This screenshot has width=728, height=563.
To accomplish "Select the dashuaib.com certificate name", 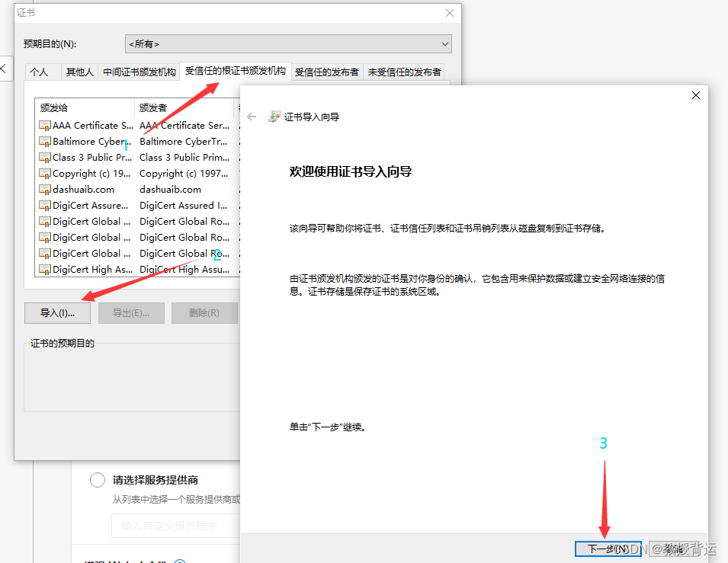I will point(84,190).
